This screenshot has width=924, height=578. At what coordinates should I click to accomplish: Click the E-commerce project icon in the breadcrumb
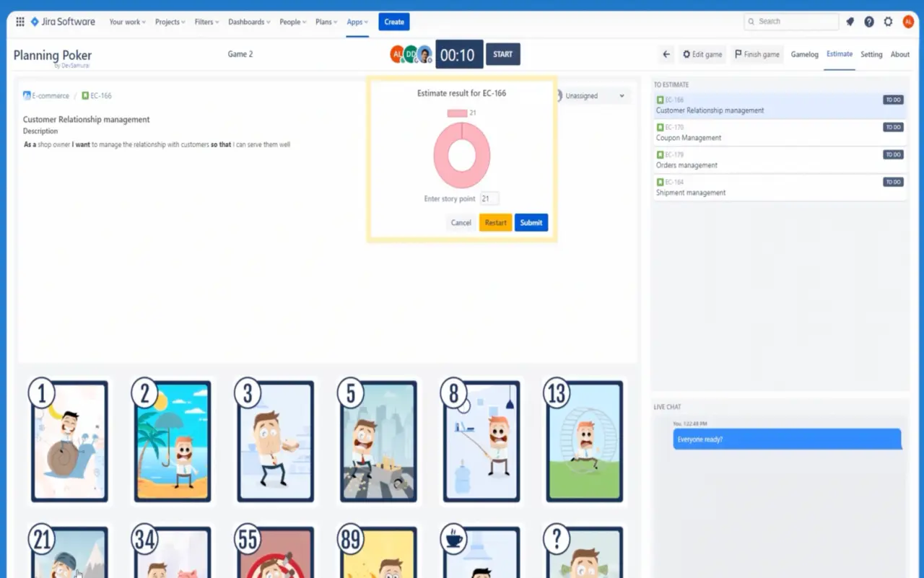[x=27, y=95]
